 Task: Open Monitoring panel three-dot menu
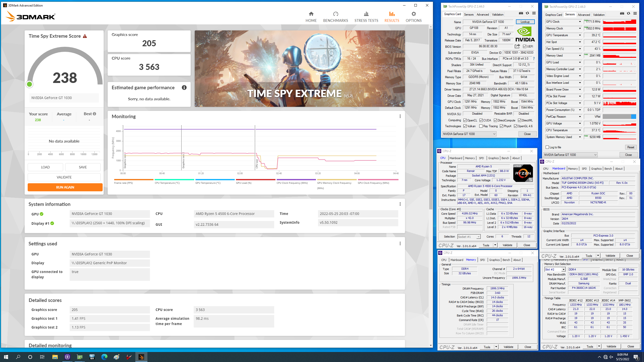(400, 116)
